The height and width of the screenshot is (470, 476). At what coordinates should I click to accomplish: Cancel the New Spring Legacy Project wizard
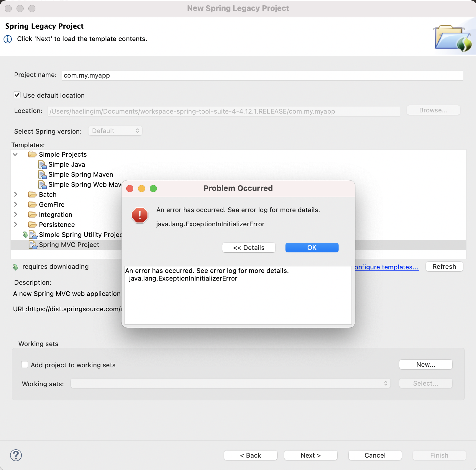coord(375,455)
